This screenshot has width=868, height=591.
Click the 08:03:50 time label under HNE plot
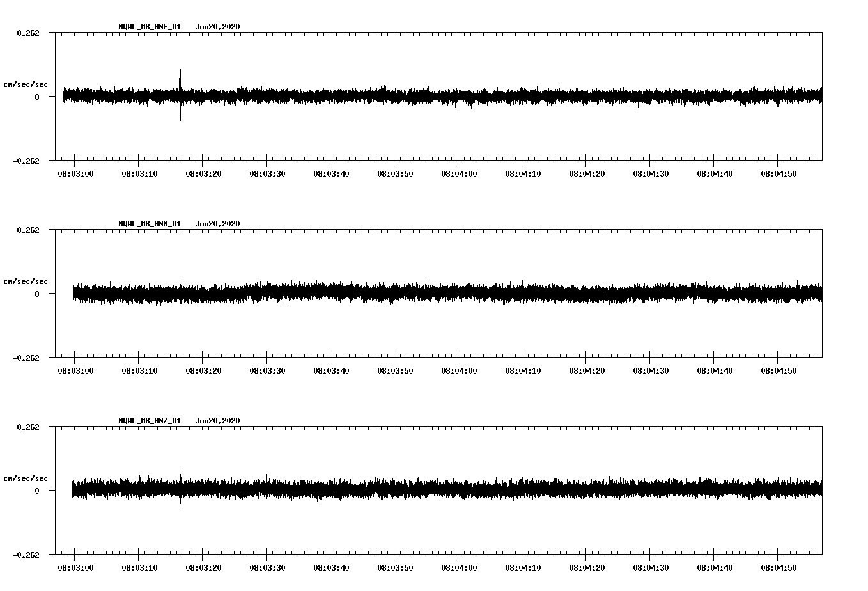click(395, 174)
